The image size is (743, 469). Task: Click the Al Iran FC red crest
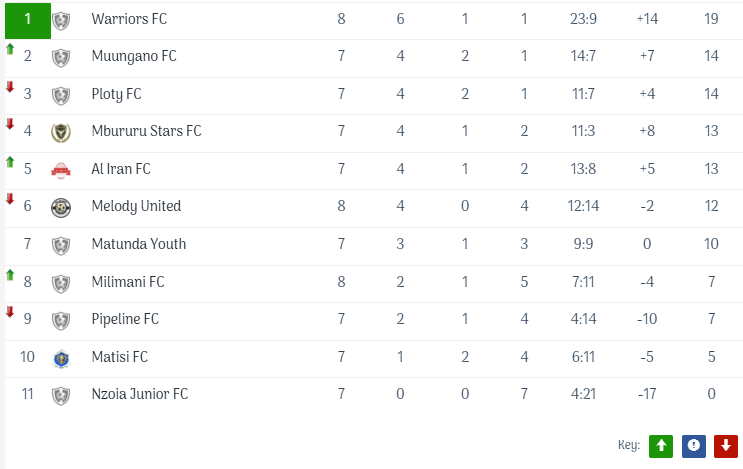(61, 170)
